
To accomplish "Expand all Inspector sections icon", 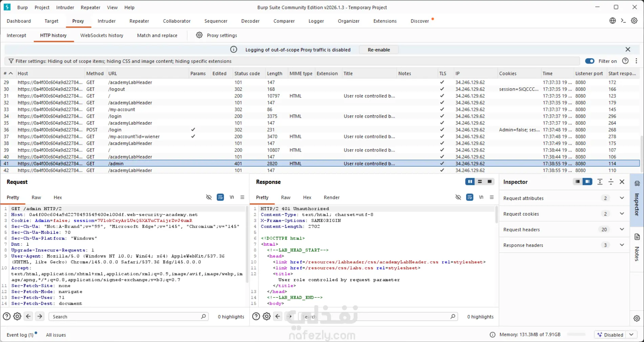I will (600, 182).
